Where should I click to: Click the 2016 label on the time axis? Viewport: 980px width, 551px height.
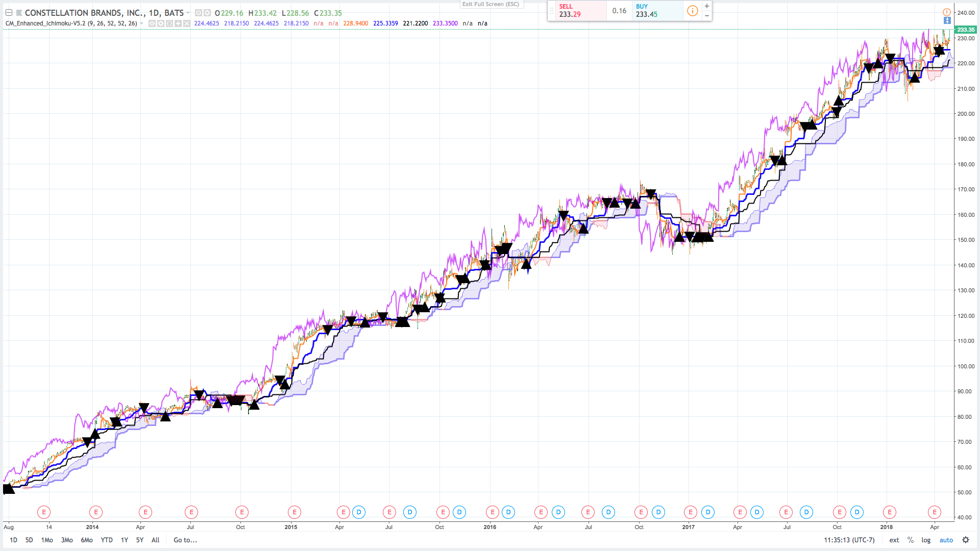point(490,527)
